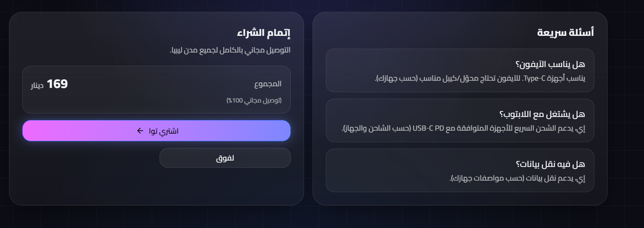Click the Type-C compatibility answer text
This screenshot has width=644, height=228.
[x=480, y=79]
